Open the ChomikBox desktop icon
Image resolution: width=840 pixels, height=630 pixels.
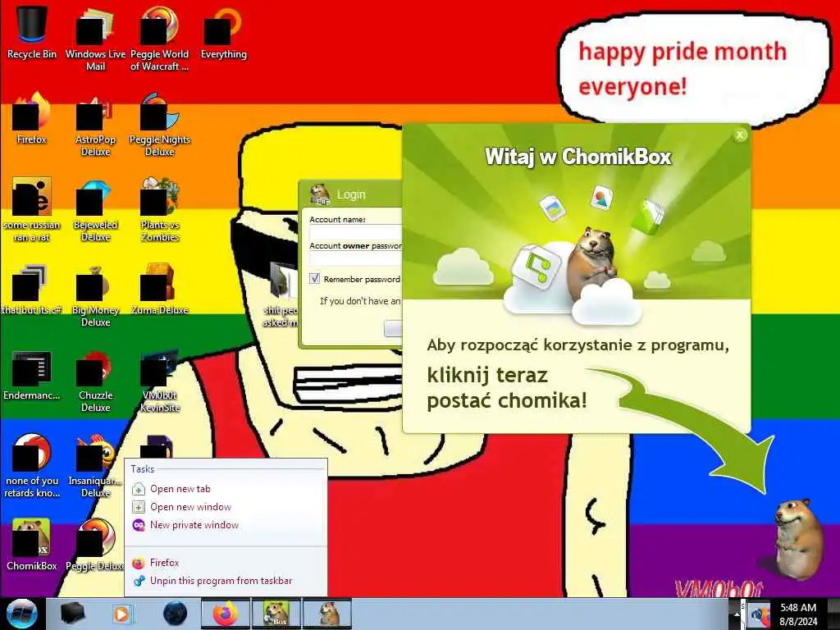[32, 545]
